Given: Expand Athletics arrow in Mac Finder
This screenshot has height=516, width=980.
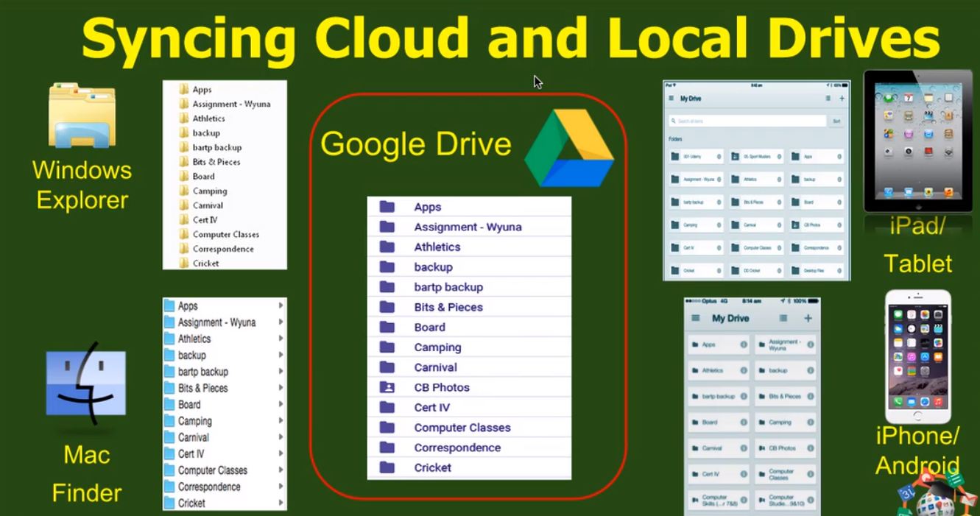Looking at the screenshot, I should [x=281, y=339].
